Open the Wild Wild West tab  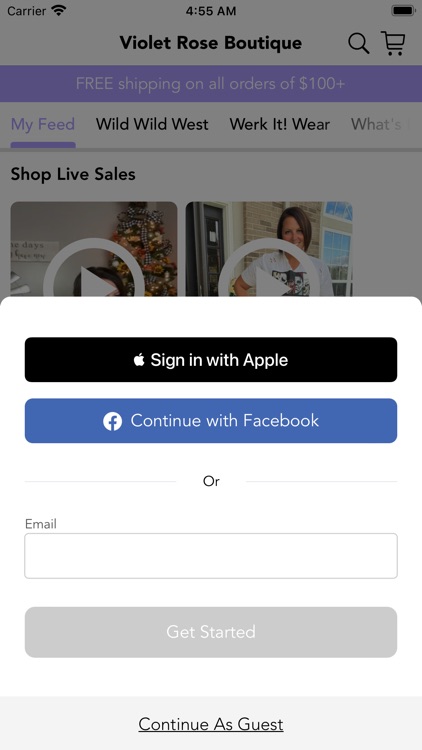point(152,124)
